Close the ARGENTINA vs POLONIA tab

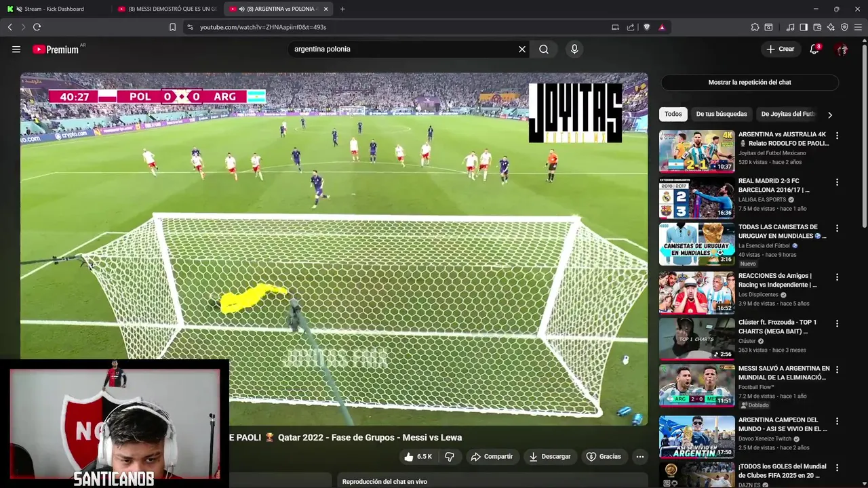[326, 9]
